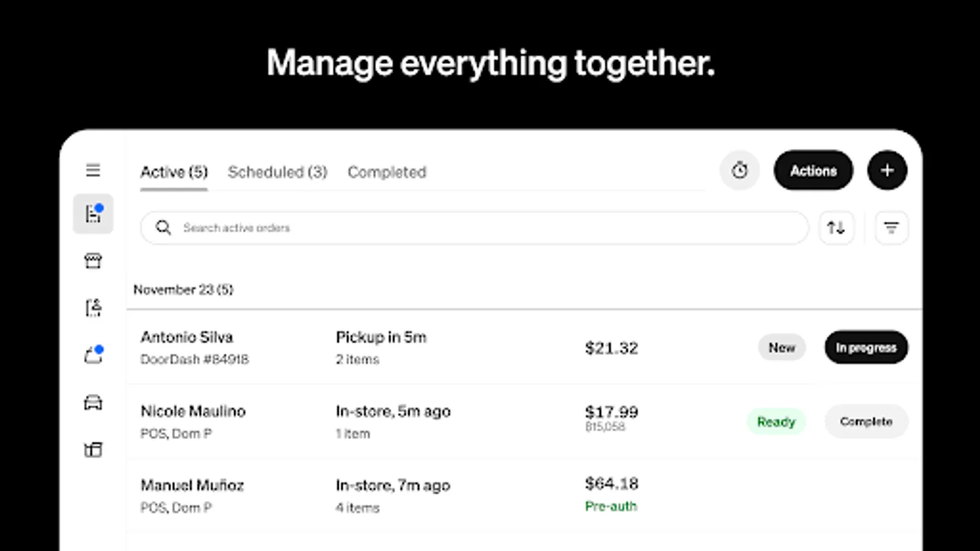Viewport: 980px width, 551px height.
Task: Select the Orders icon in the sidebar
Action: pyautogui.click(x=93, y=214)
